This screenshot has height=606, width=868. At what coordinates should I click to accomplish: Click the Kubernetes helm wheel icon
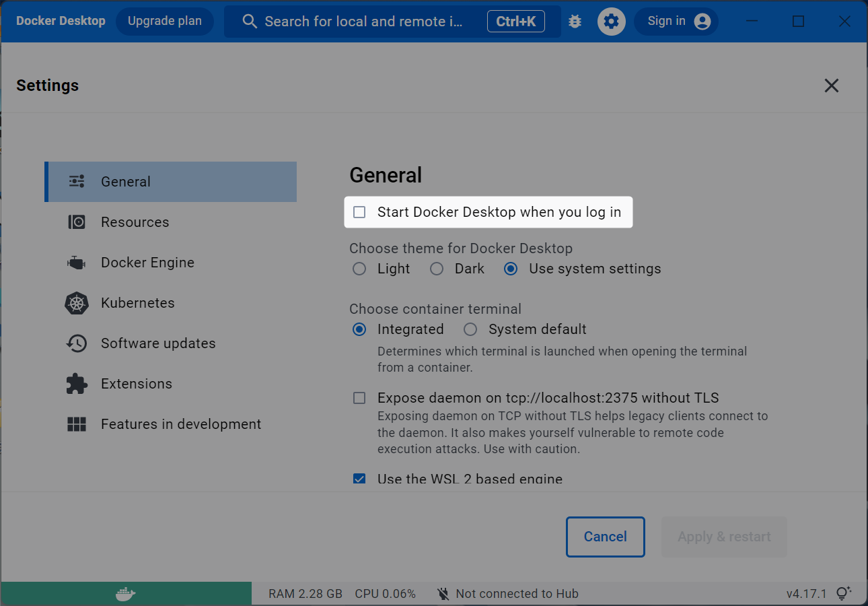(77, 303)
